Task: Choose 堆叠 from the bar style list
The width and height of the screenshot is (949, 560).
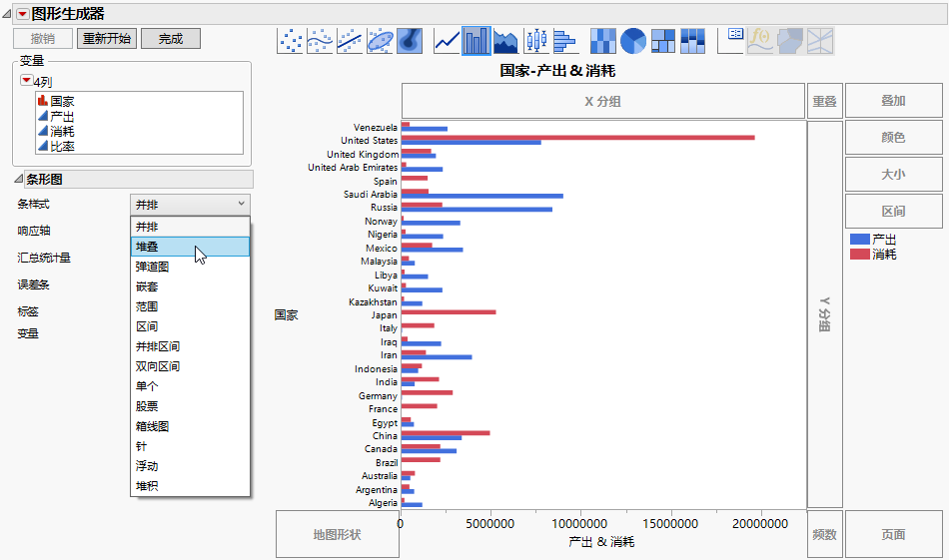Action: point(190,247)
